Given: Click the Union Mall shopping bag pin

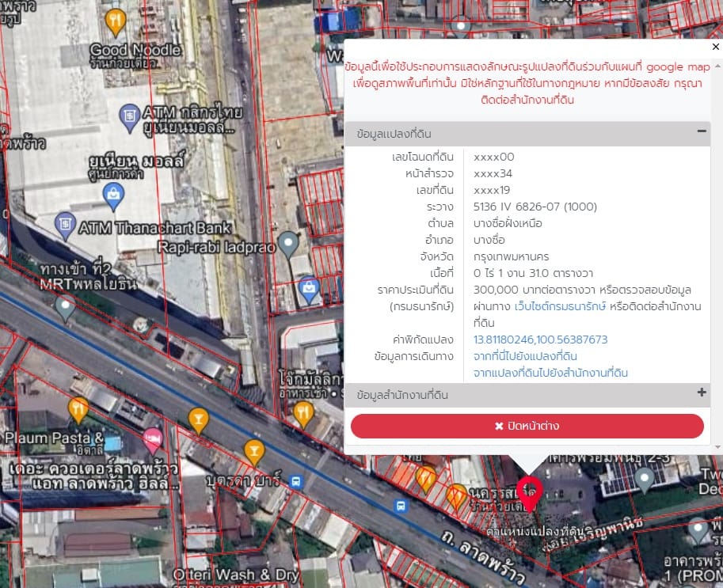Looking at the screenshot, I should pyautogui.click(x=113, y=197).
